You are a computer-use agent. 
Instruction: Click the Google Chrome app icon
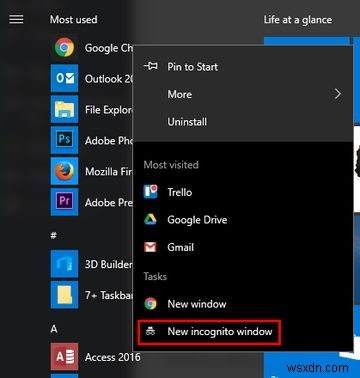(64, 47)
